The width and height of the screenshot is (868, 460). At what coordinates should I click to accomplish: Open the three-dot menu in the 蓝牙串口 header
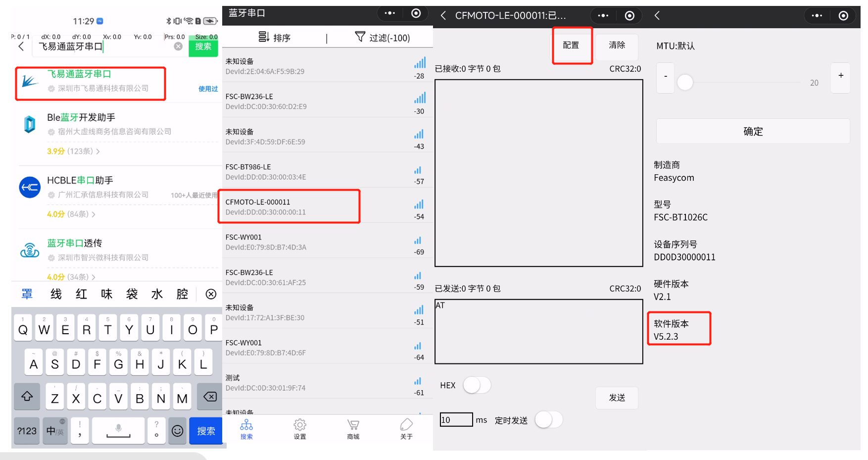point(389,13)
